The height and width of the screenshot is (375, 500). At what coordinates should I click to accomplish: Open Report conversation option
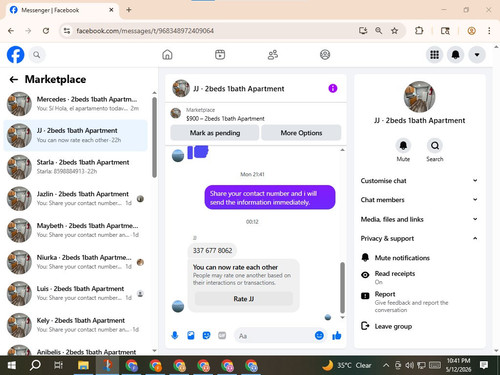coord(419,302)
